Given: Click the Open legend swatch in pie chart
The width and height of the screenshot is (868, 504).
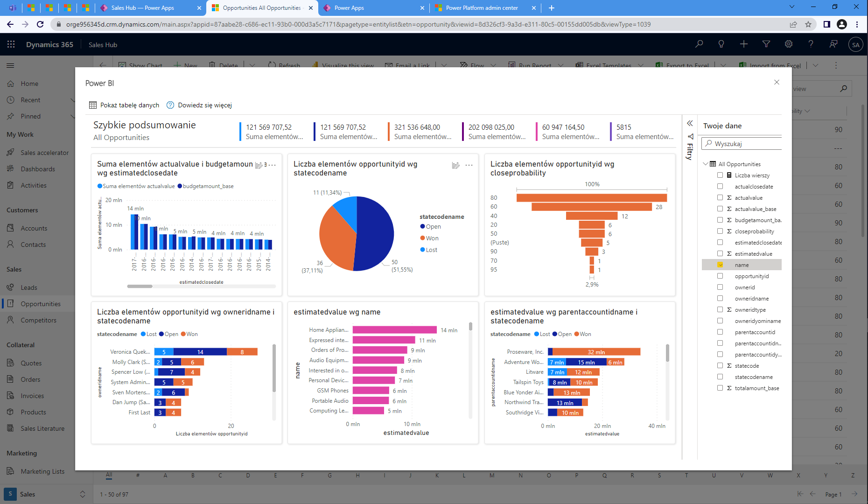Looking at the screenshot, I should (x=422, y=226).
